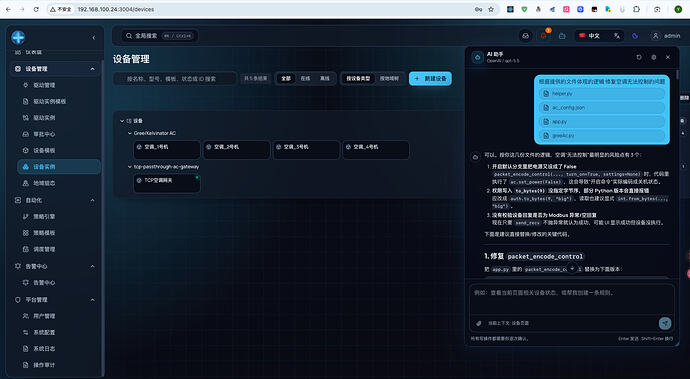Click the blue plus app logo
Image resolution: width=690 pixels, height=379 pixels.
18,37
